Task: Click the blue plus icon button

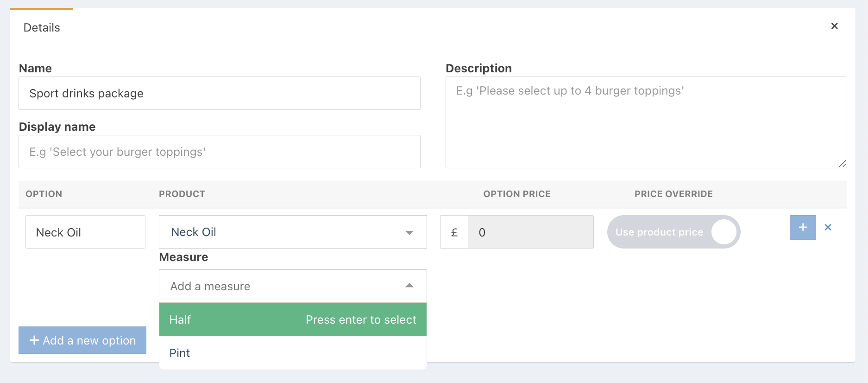Action: click(802, 228)
